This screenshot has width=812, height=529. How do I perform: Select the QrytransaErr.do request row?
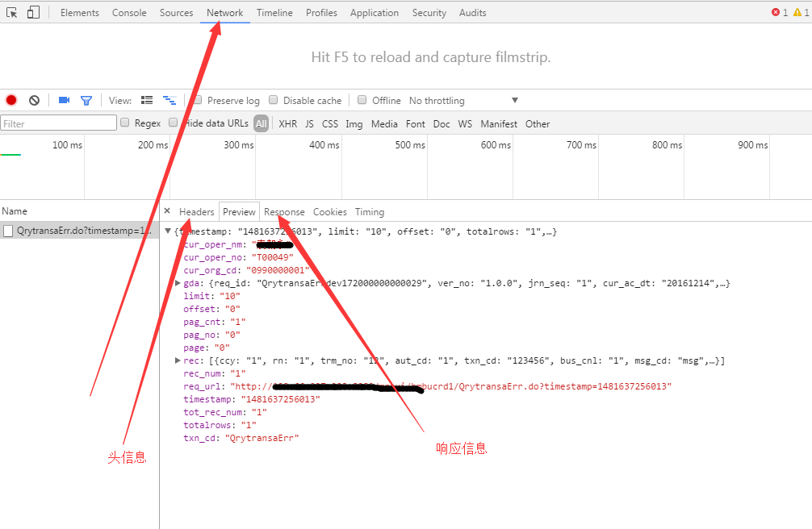pos(79,231)
